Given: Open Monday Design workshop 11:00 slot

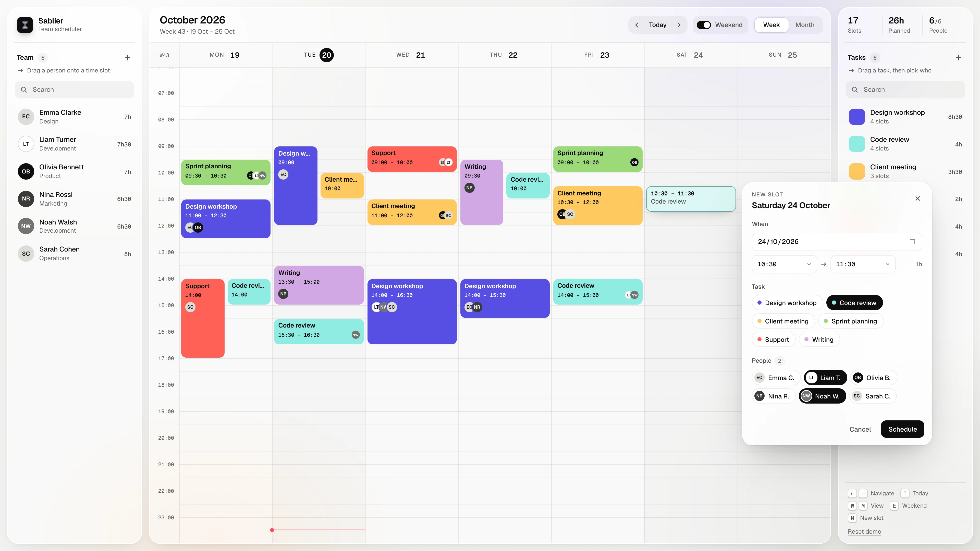Looking at the screenshot, I should point(226,219).
